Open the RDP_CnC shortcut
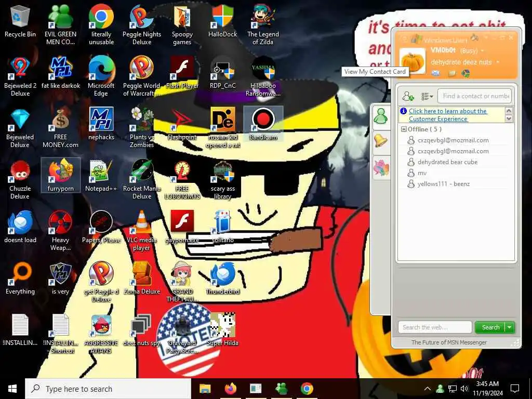 coord(222,72)
